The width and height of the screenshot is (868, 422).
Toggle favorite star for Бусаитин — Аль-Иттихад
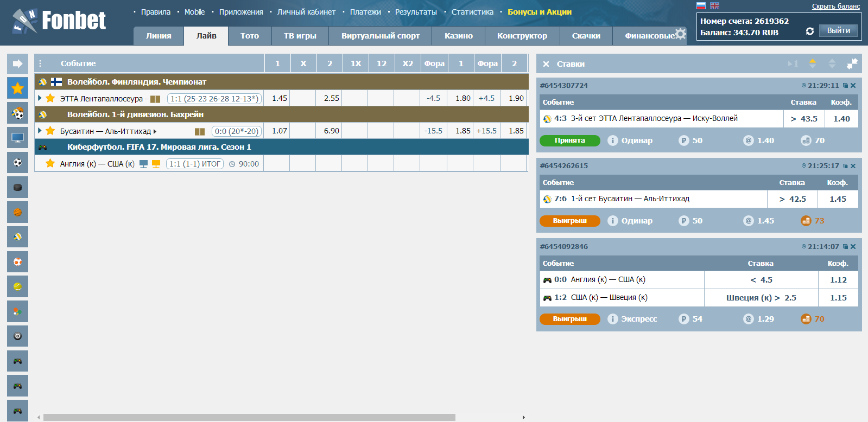(50, 131)
